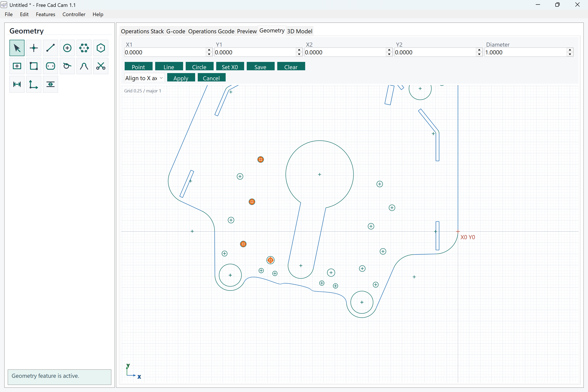Click the app logo in title bar

click(4, 5)
